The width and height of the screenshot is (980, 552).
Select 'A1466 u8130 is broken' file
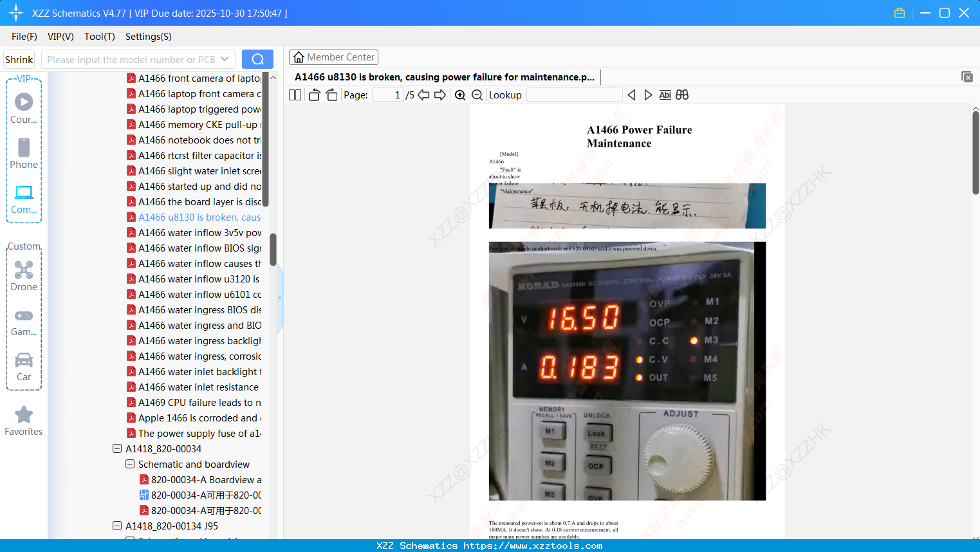point(194,217)
